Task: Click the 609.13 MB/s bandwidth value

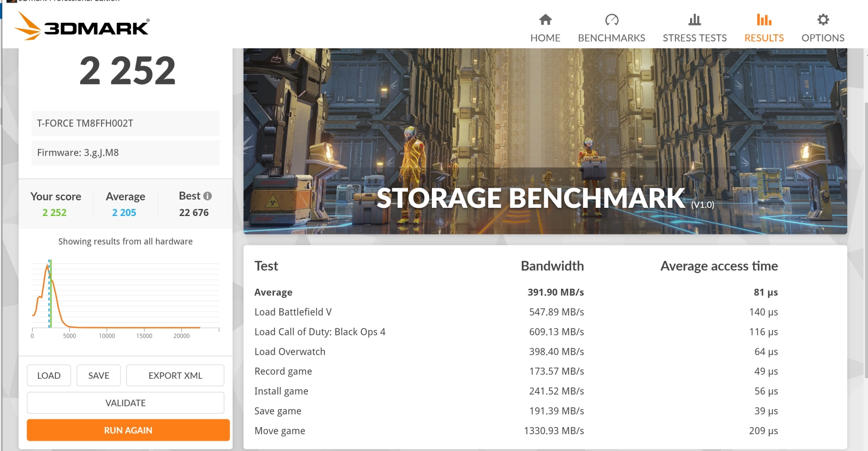Action: tap(557, 332)
